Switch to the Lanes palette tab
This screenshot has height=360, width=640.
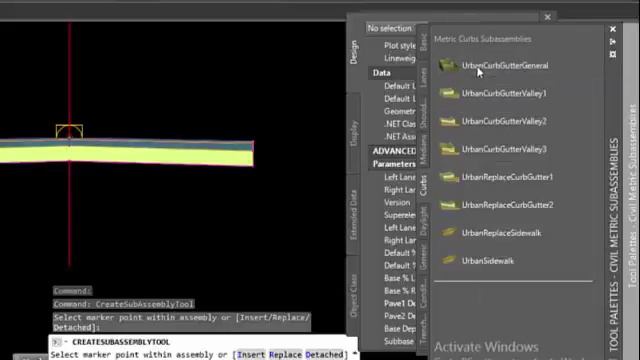[x=423, y=77]
